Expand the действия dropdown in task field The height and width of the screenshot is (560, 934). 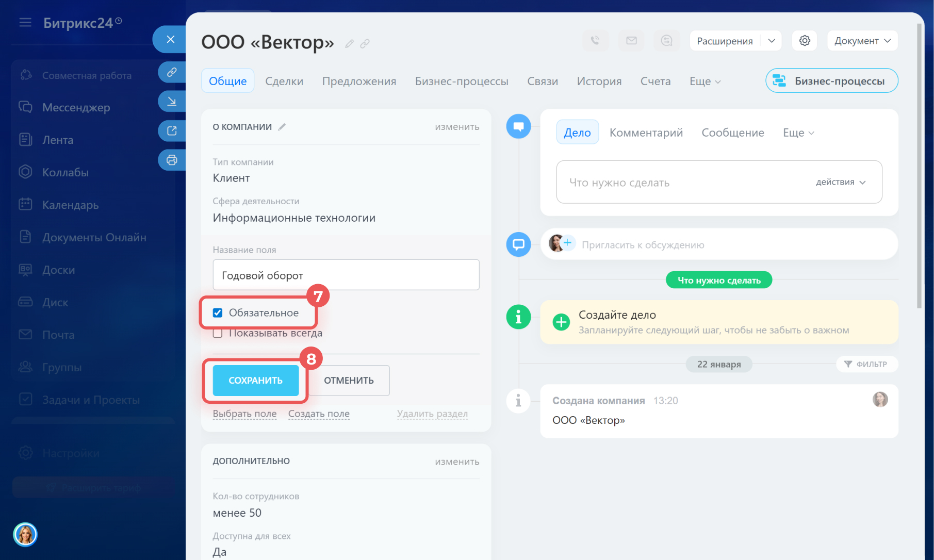840,182
